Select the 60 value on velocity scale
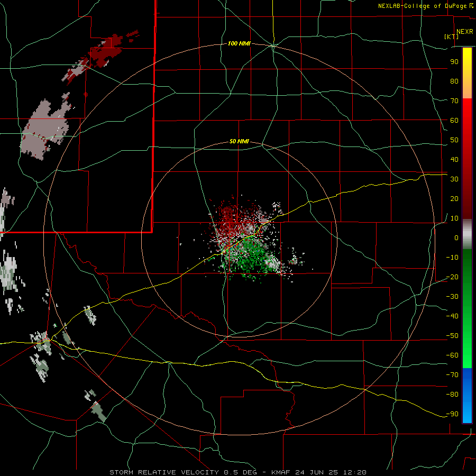476x476 pixels. click(454, 120)
